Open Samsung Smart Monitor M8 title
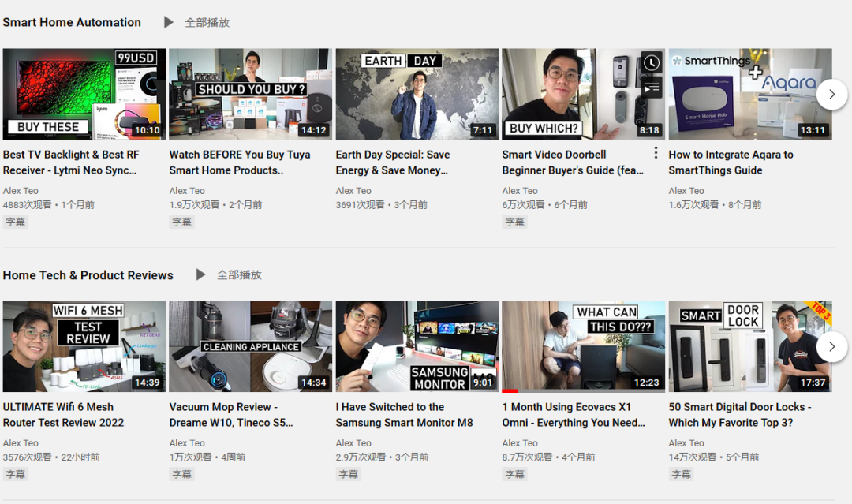 click(x=404, y=415)
